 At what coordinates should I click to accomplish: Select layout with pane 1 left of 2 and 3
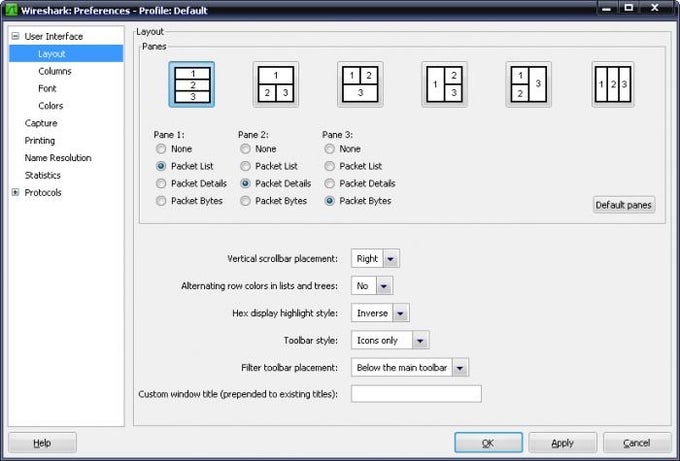coord(445,84)
